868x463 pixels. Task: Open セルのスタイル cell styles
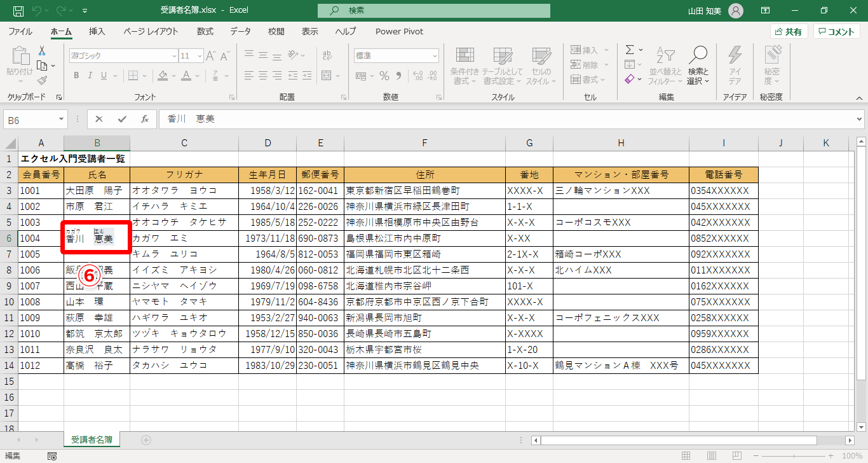pyautogui.click(x=541, y=65)
